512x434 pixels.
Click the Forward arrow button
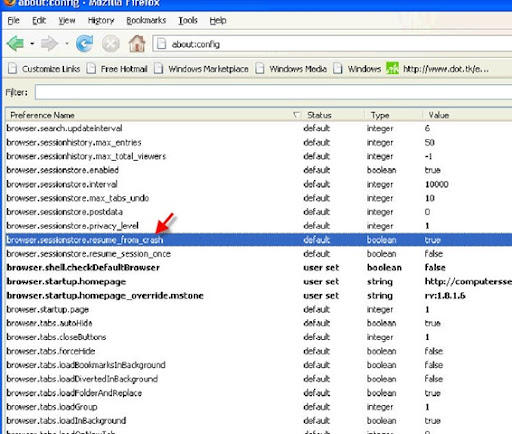49,44
